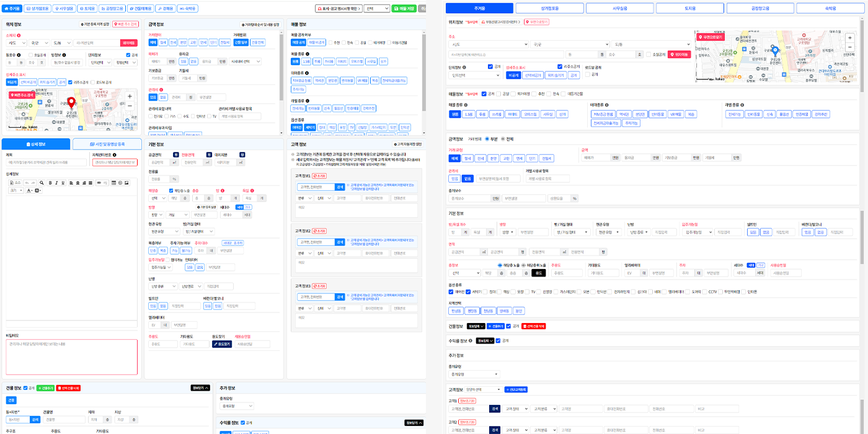Open the 단지선택 dropdown in right layout
This screenshot has width=868, height=434.
(474, 75)
